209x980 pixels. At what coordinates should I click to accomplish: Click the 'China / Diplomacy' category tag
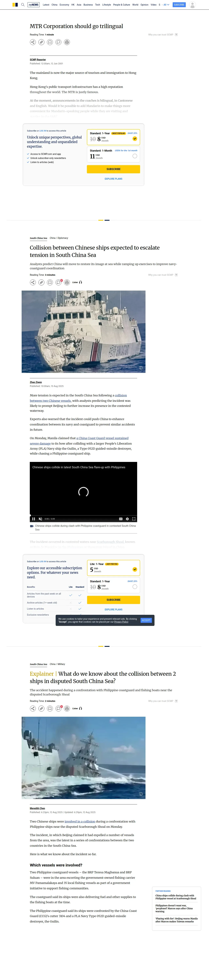(x=59, y=238)
